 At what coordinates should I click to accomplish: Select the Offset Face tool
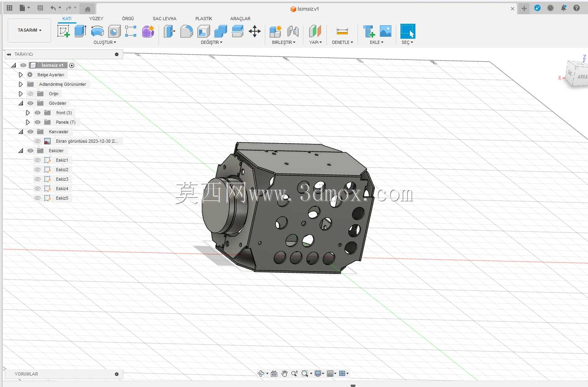coord(237,31)
